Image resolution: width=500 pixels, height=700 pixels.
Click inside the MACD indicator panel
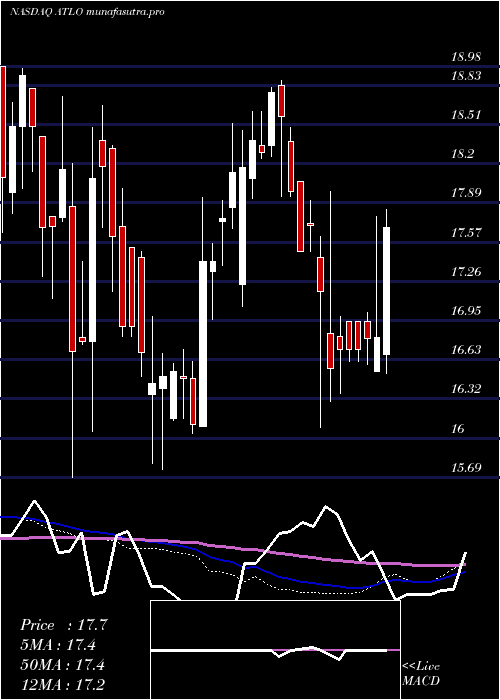coord(275,650)
